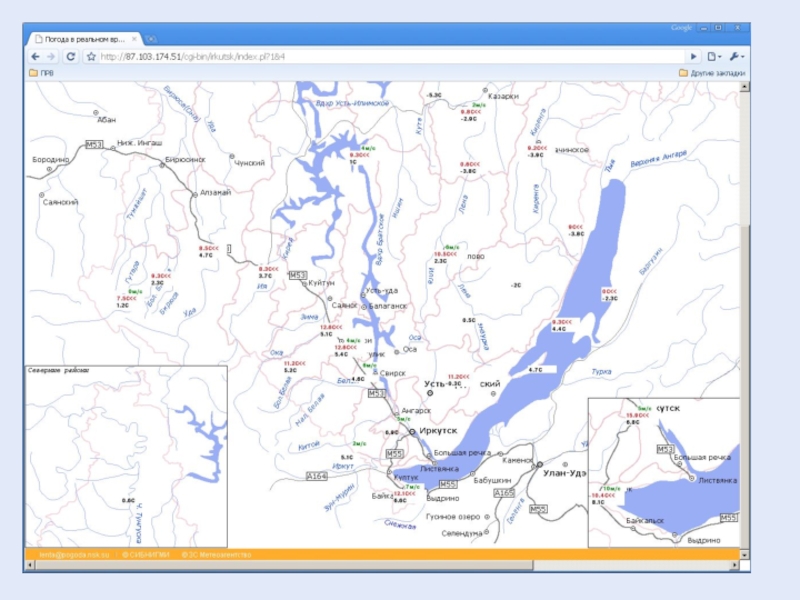Click the 'Свирск' town label

[x=392, y=373]
